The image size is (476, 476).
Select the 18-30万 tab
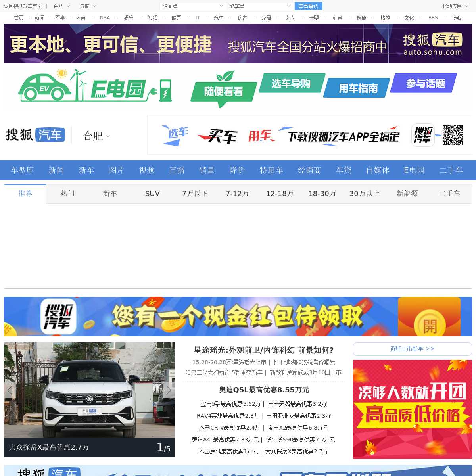pos(322,194)
